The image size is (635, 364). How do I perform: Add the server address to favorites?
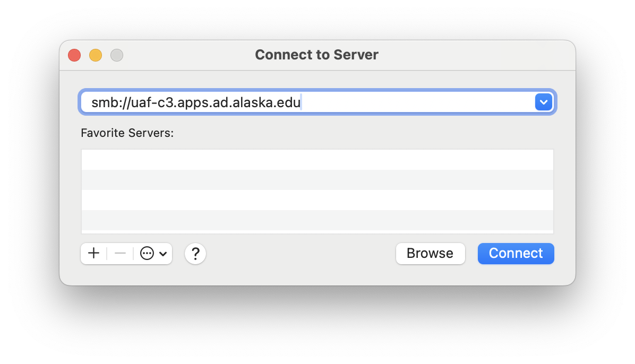tap(93, 254)
